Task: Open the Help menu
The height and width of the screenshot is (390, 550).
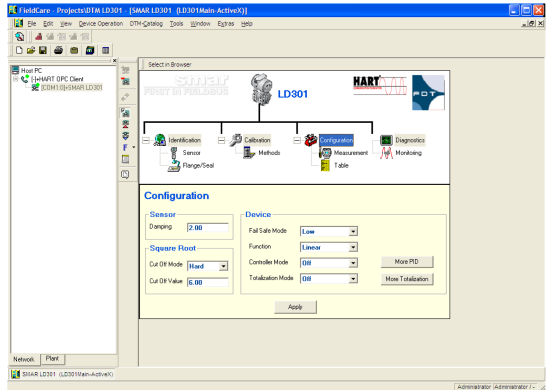Action: (x=247, y=23)
